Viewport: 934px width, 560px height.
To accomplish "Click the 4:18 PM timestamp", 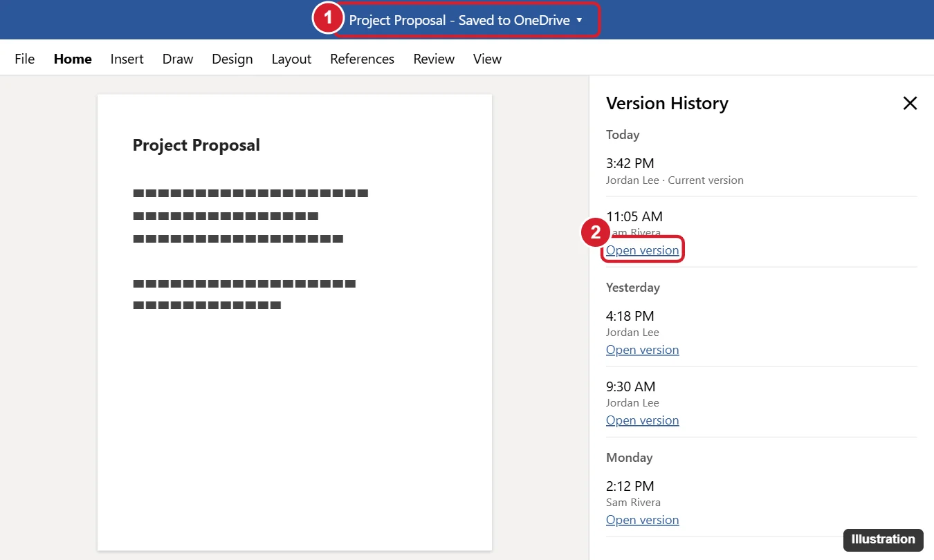I will (x=630, y=316).
